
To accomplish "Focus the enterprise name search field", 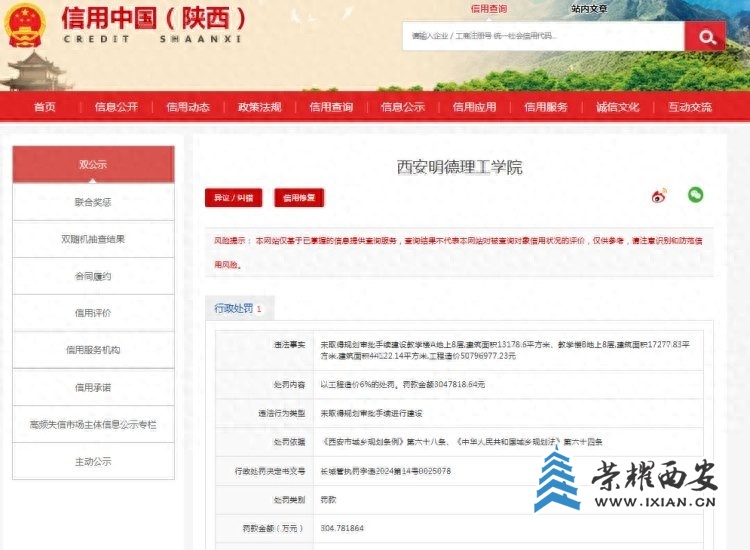I will point(543,36).
